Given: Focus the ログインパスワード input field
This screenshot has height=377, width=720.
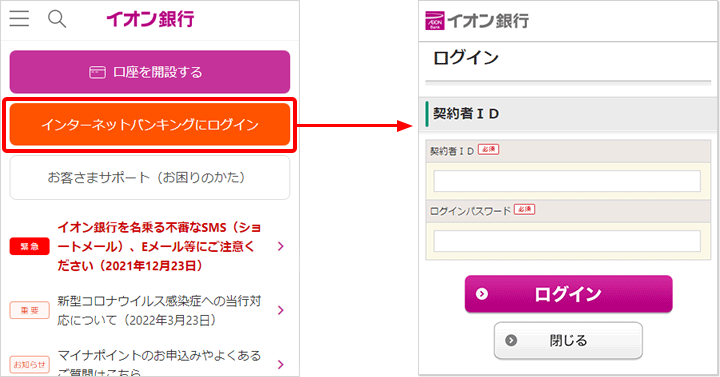Looking at the screenshot, I should pos(567,241).
